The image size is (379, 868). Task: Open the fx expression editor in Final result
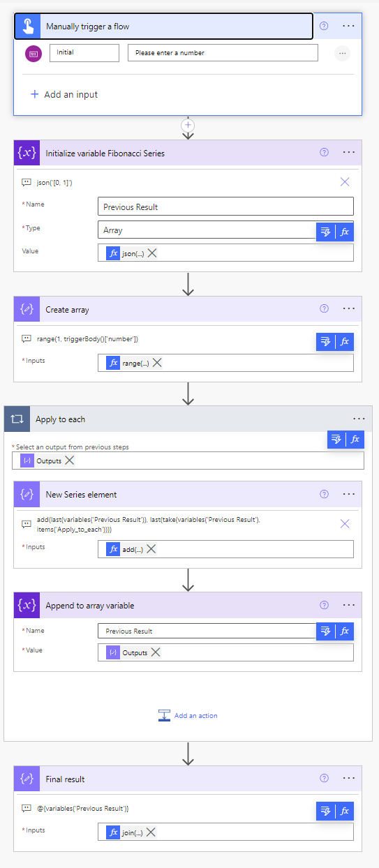pyautogui.click(x=345, y=810)
